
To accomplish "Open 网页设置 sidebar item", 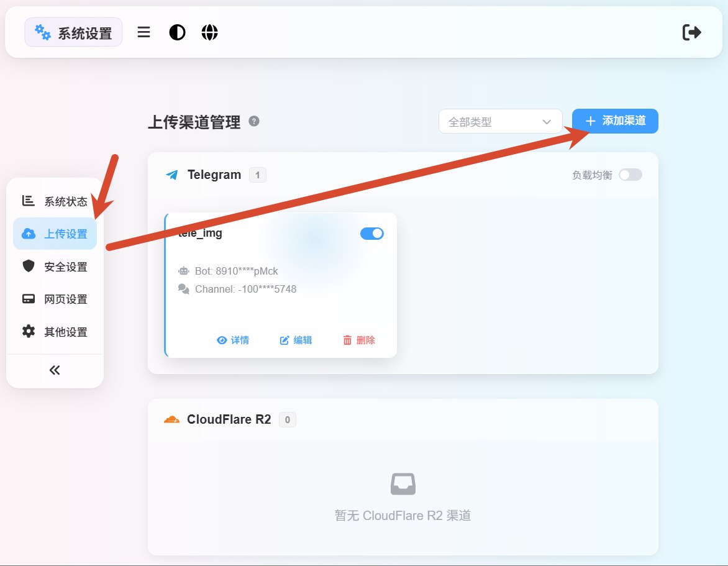I will 55,299.
